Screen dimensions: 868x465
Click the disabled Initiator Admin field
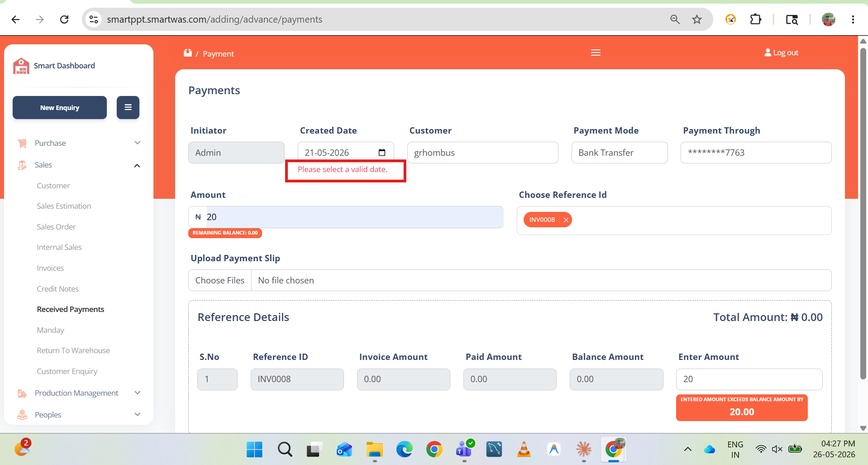pos(236,153)
